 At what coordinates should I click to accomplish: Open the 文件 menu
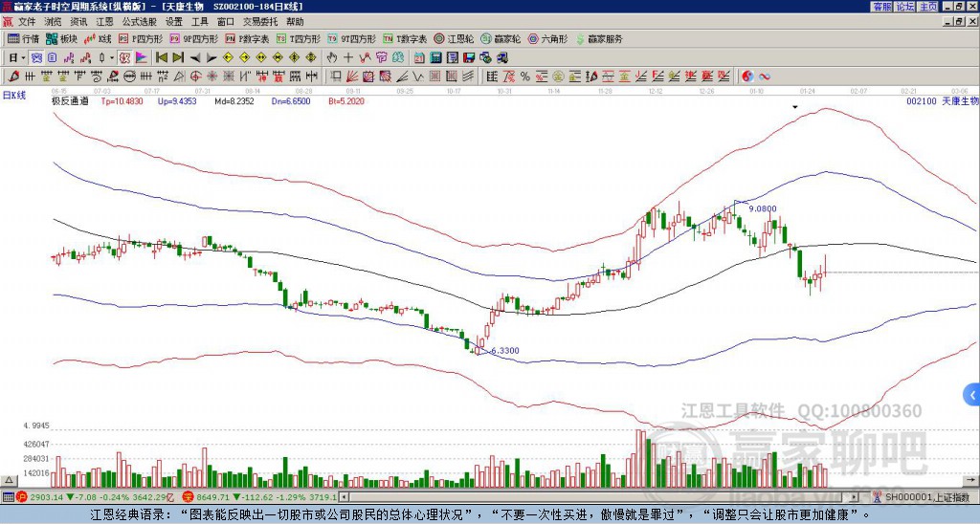coord(27,22)
